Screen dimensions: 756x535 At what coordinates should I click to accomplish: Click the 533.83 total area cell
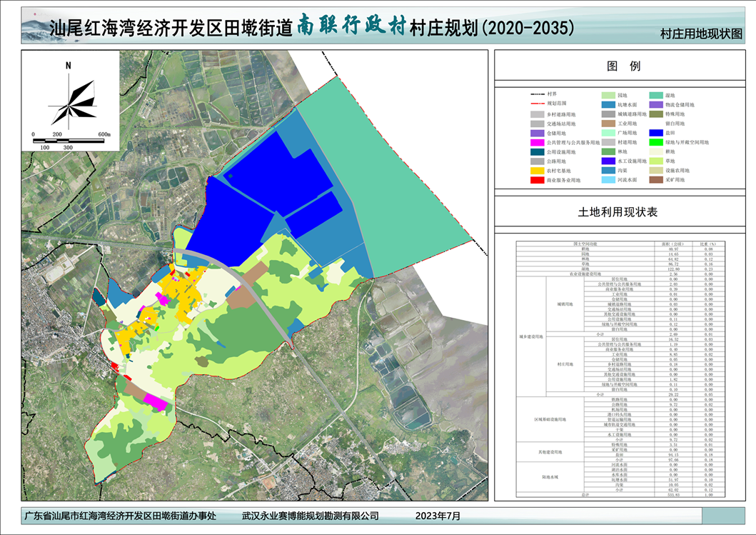[673, 495]
